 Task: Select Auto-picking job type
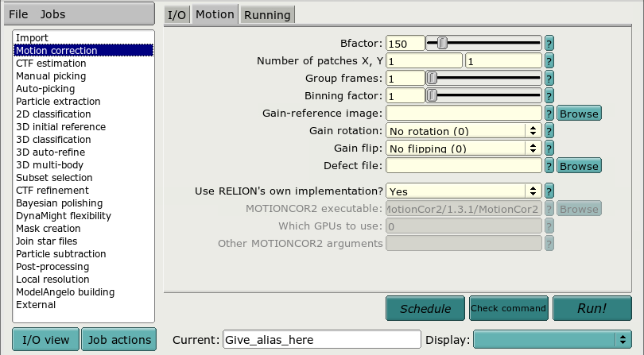(x=83, y=89)
